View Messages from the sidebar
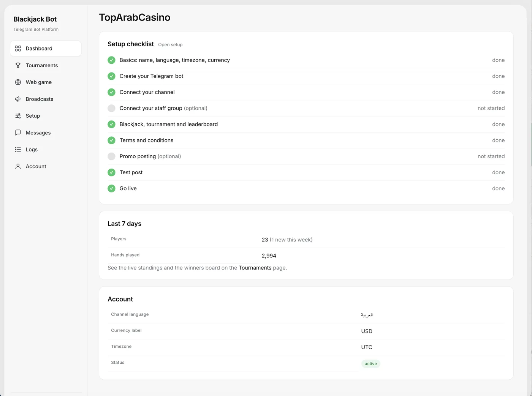Viewport: 532px width, 396px height. coord(46,133)
